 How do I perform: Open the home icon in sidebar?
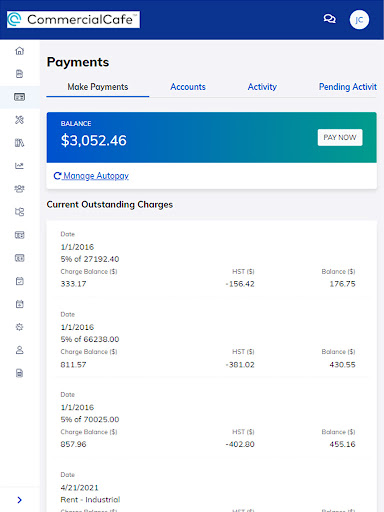[20, 51]
